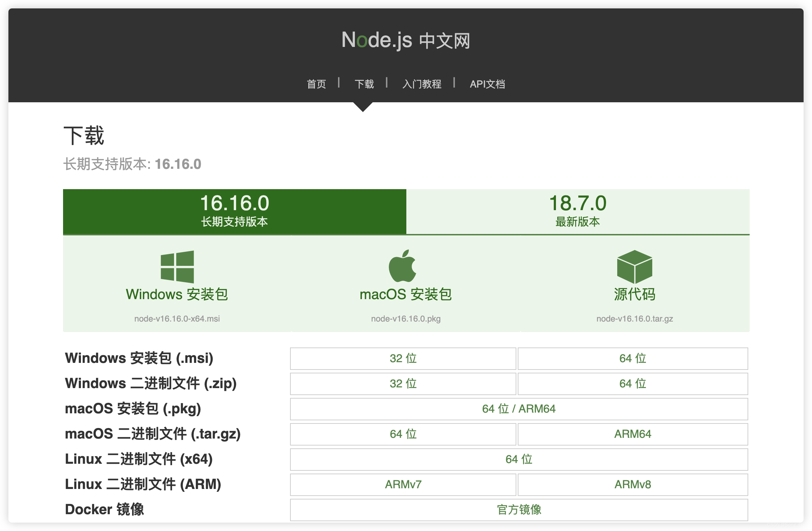Click 长期支持版本: 16.16.0 subtitle text

coord(132,164)
